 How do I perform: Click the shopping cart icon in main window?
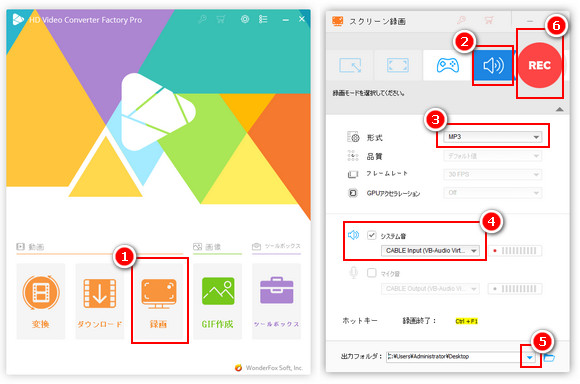pyautogui.click(x=221, y=19)
